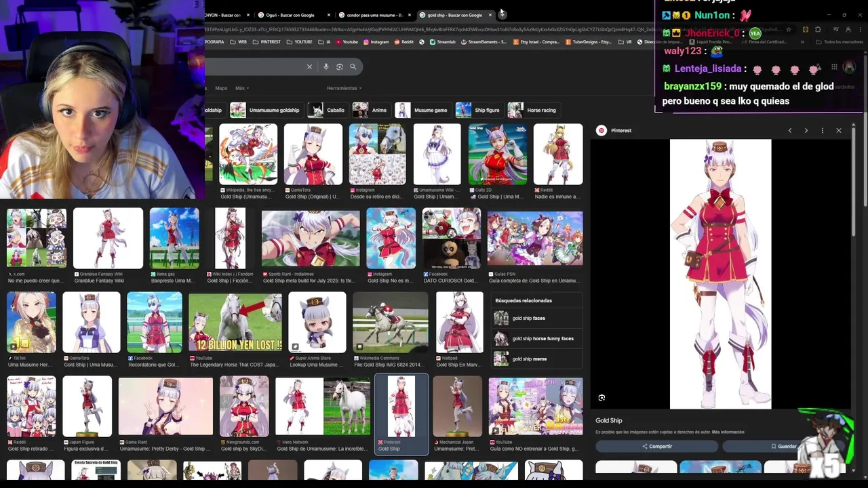Click the 'Guardar' save button
The width and height of the screenshot is (868, 488).
point(783,446)
